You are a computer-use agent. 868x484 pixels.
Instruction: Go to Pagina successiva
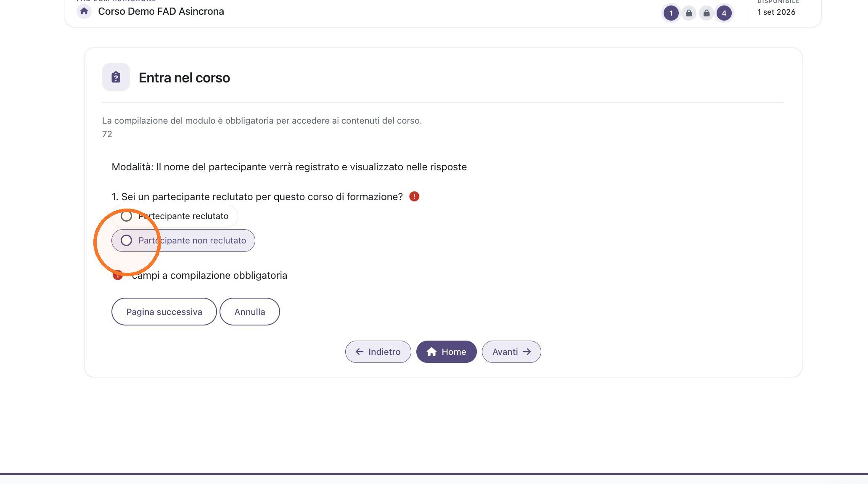coord(164,312)
